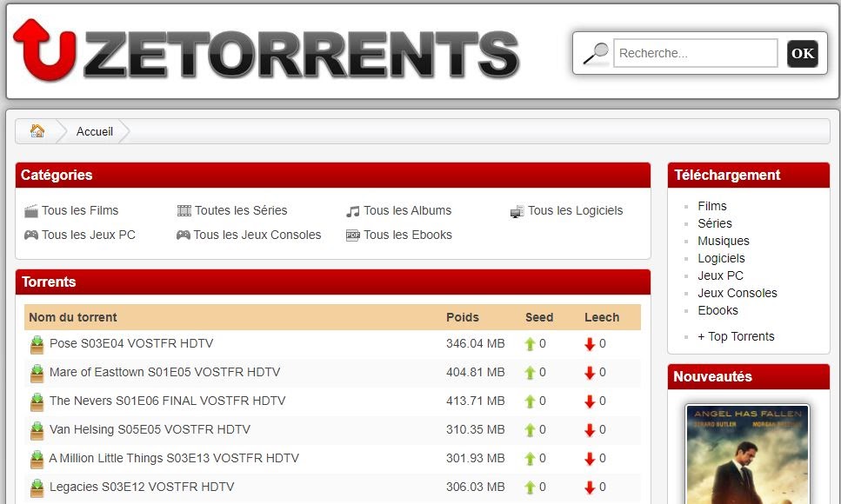Open Tous les Jeux PC category
This screenshot has width=841, height=504.
(x=89, y=235)
